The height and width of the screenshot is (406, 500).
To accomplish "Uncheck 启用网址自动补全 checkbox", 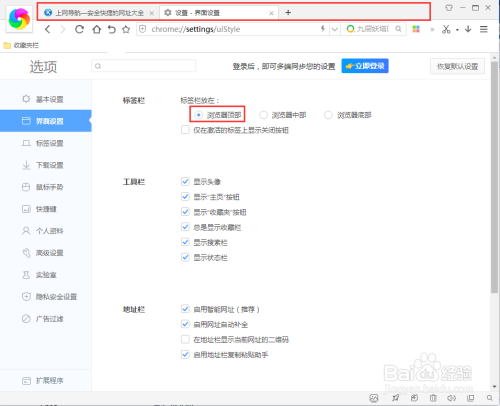I will (x=185, y=324).
